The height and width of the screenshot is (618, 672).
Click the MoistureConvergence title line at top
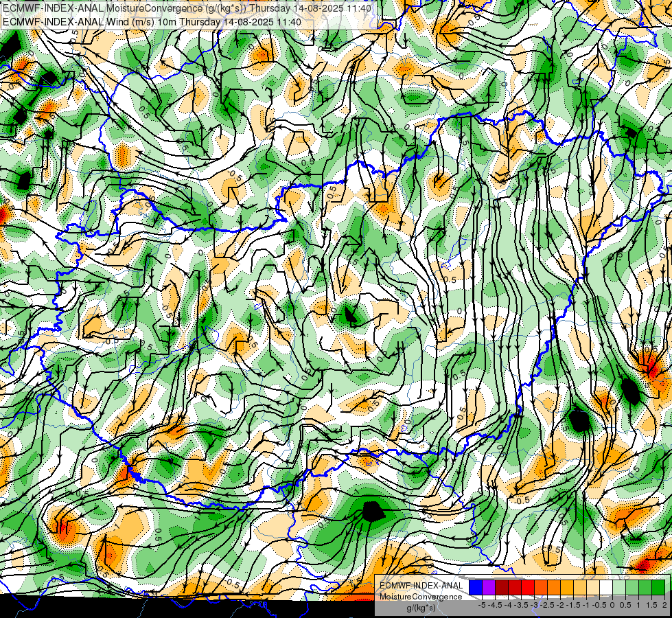coord(187,8)
